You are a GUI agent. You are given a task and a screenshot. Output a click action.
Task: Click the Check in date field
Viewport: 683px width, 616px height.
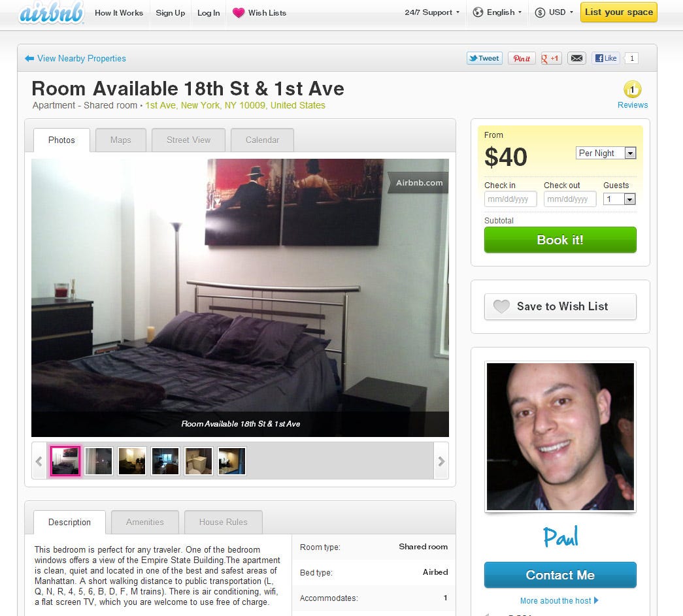pos(510,199)
